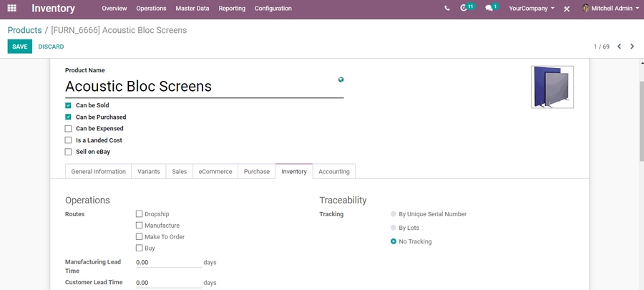644x290 pixels.
Task: Click the phone call icon
Action: click(x=447, y=9)
